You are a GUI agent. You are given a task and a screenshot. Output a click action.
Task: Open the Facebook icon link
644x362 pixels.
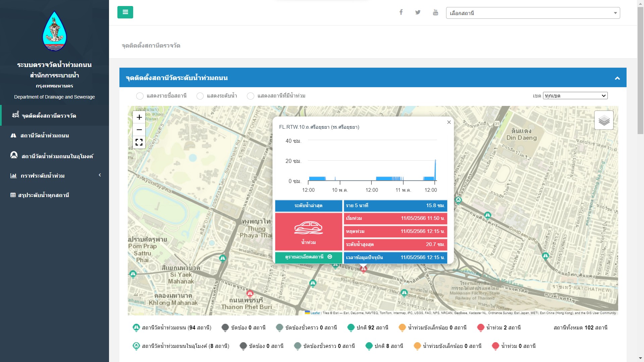click(x=401, y=12)
